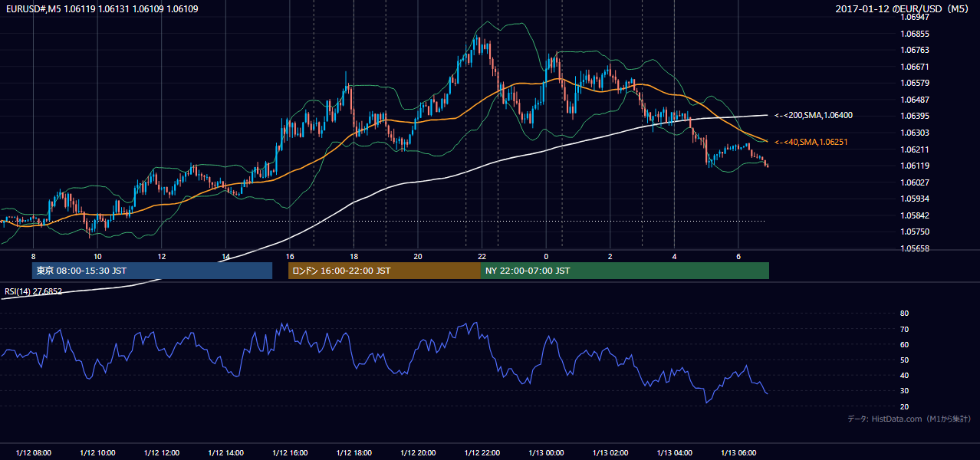The image size is (980, 460).
Task: Click the ロンドン 16:00-22:00 JST session bar
Action: [x=384, y=271]
